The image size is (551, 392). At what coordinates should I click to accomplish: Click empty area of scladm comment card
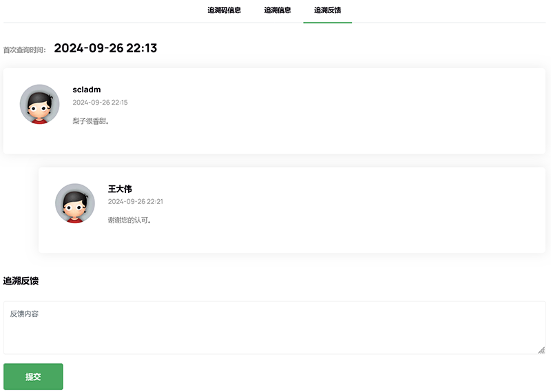click(x=344, y=110)
